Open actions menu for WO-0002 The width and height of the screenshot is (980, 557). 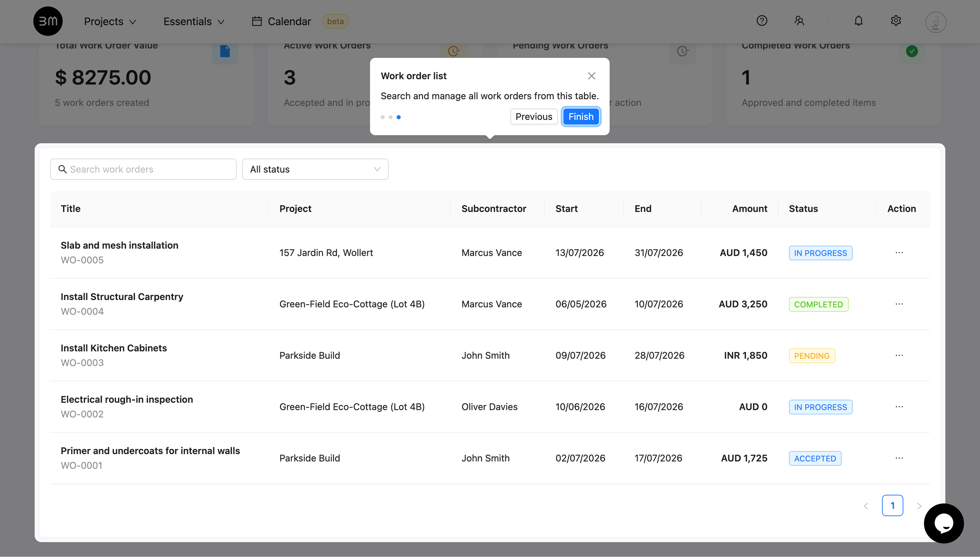[x=899, y=406]
